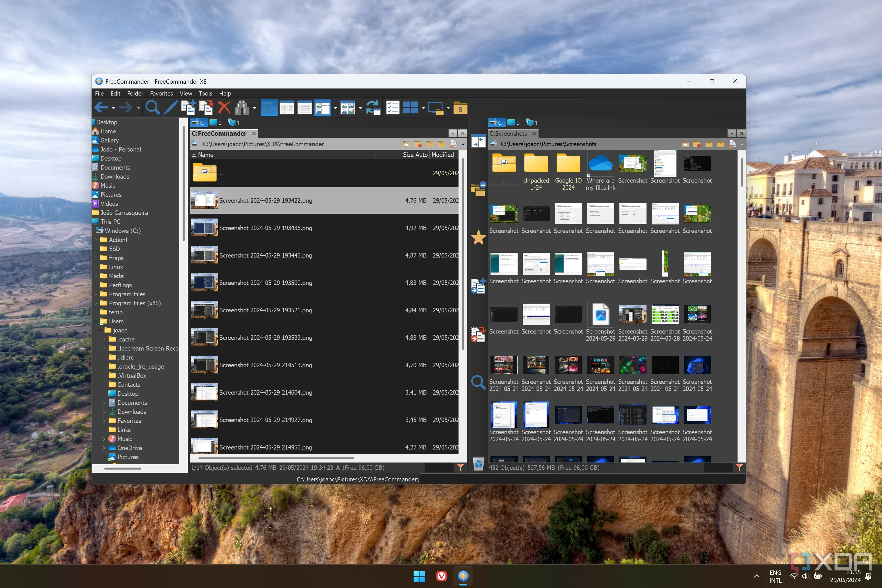Open the Favorites menu

[161, 93]
